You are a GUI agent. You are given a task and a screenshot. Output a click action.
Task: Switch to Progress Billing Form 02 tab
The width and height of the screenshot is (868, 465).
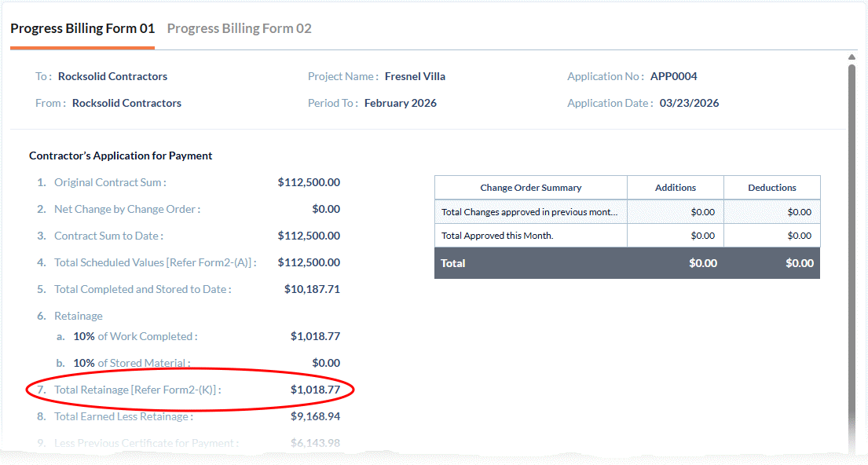239,29
